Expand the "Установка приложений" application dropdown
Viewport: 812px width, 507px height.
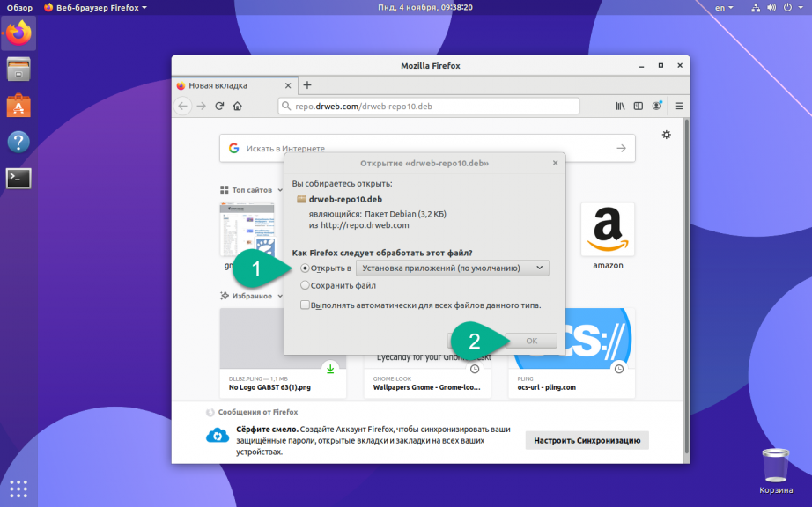tap(452, 268)
